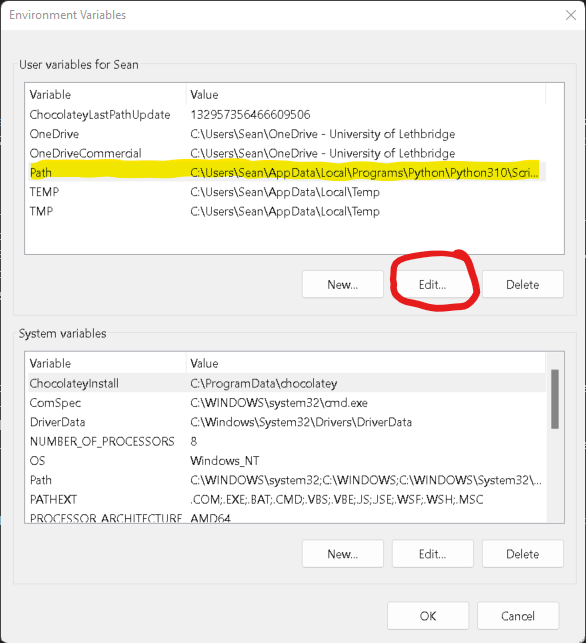Click Edit… under System variables

pos(433,554)
